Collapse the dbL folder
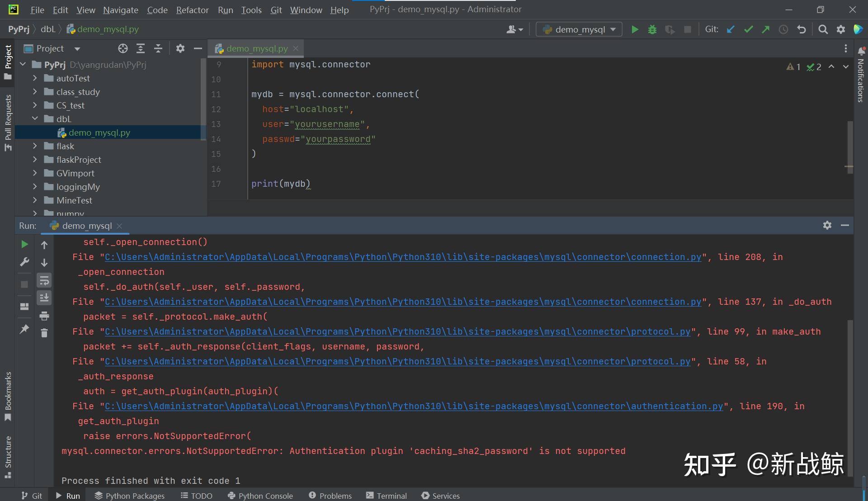This screenshot has width=868, height=501. click(x=35, y=118)
